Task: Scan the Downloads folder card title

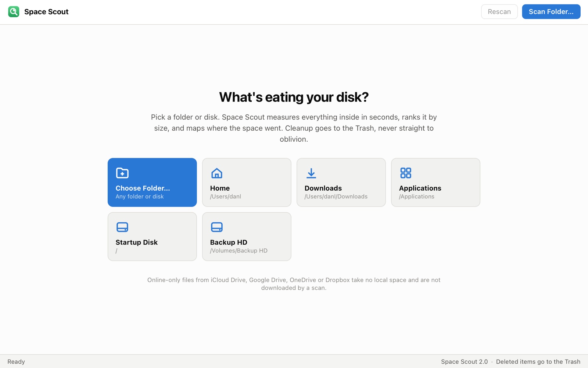Action: (x=323, y=188)
